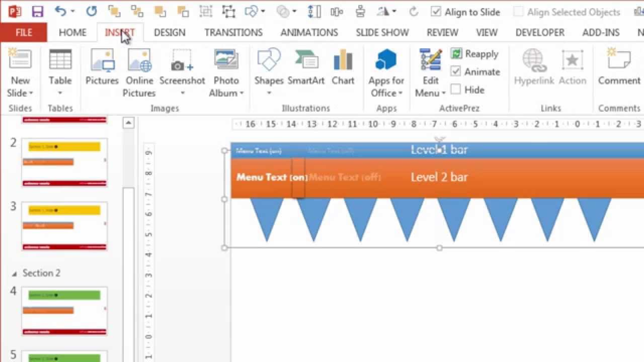
Task: Click the PowerPoint app icon in title bar
Action: point(15,11)
